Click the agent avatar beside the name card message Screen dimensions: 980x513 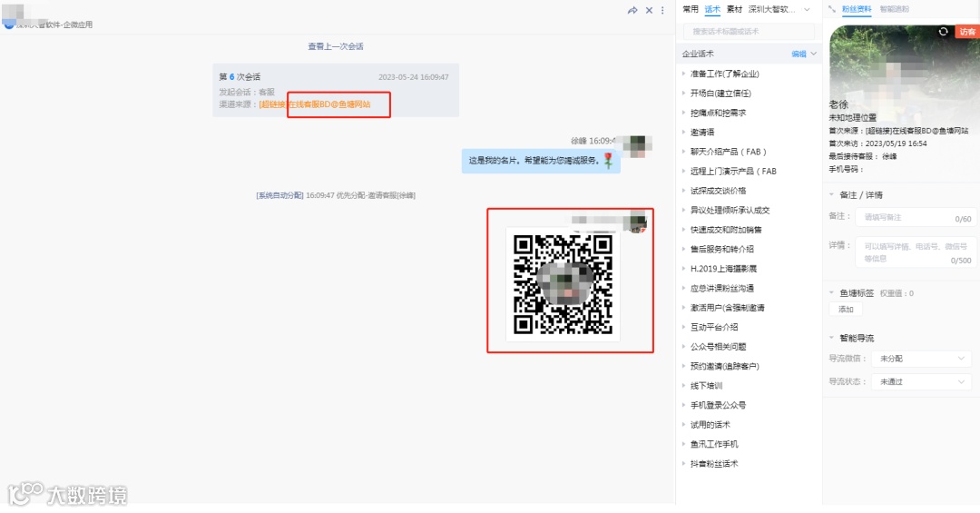pyautogui.click(x=638, y=145)
